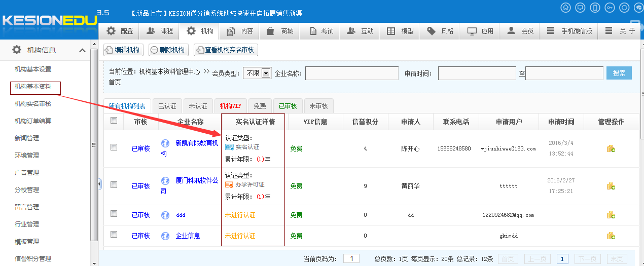Image resolution: width=644 pixels, height=266 pixels.
Task: Open the 会员类型 dropdown
Action: point(266,73)
